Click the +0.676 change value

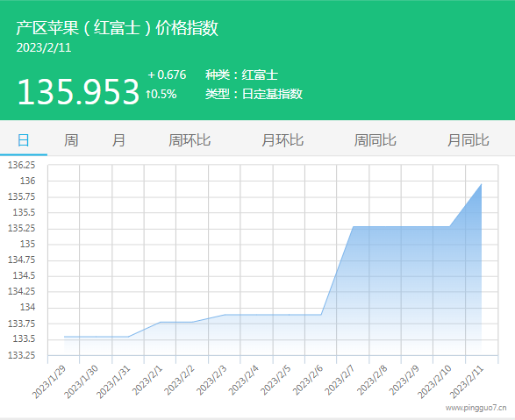167,75
